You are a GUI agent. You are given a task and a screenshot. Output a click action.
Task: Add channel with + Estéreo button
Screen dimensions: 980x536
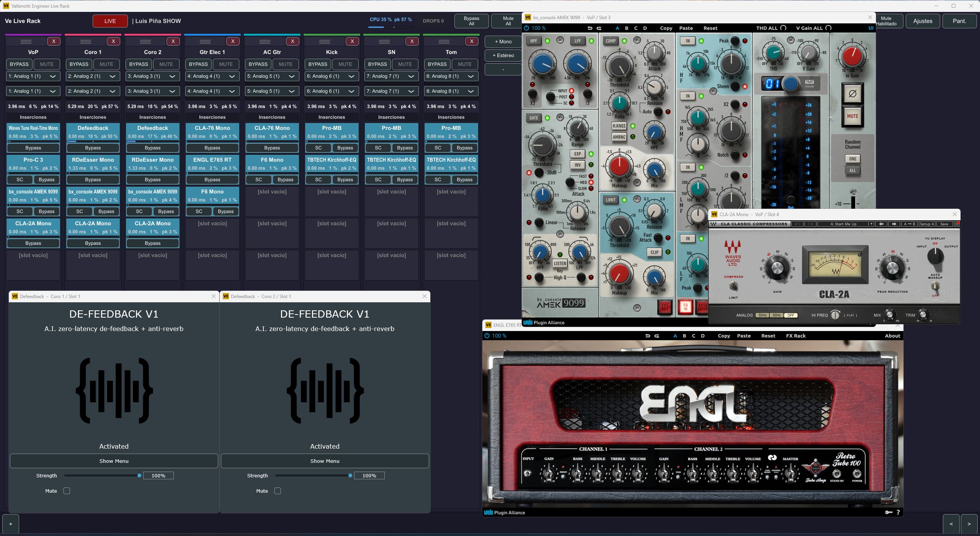[x=503, y=56]
